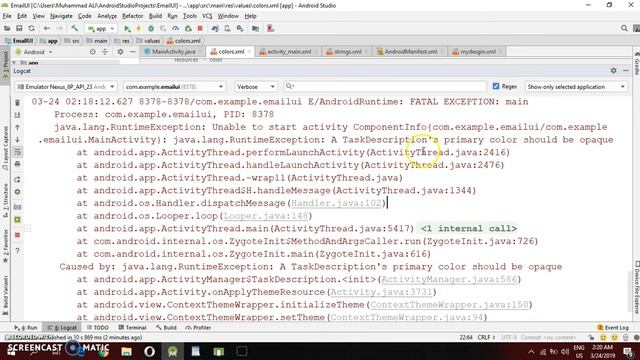The width and height of the screenshot is (640, 360).
Task: Click the red terminate icon in logcat sidebar
Action: [x=18, y=235]
